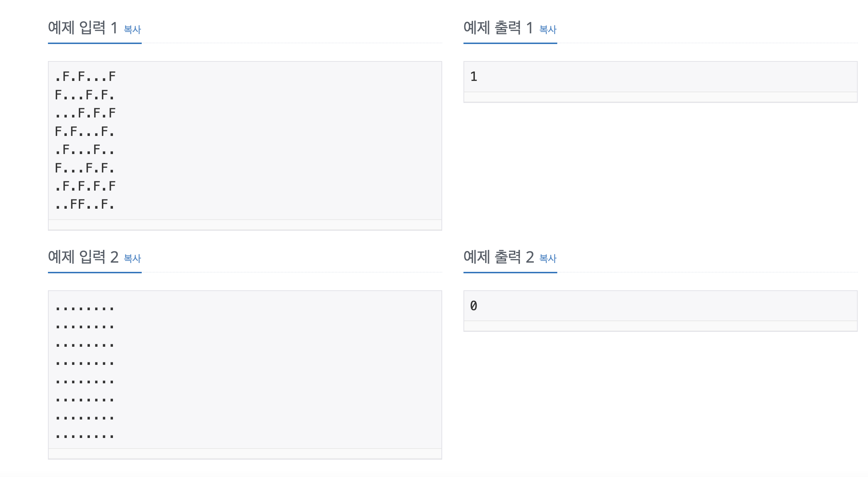Click the output value 1 box

click(x=660, y=77)
